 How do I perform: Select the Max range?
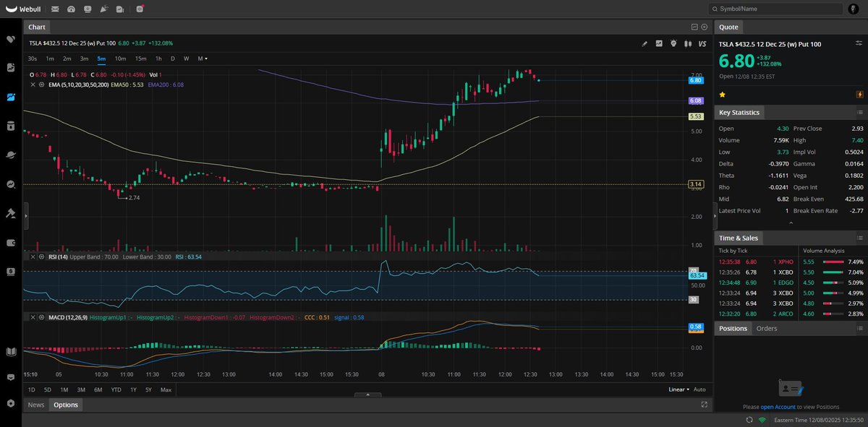(166, 389)
